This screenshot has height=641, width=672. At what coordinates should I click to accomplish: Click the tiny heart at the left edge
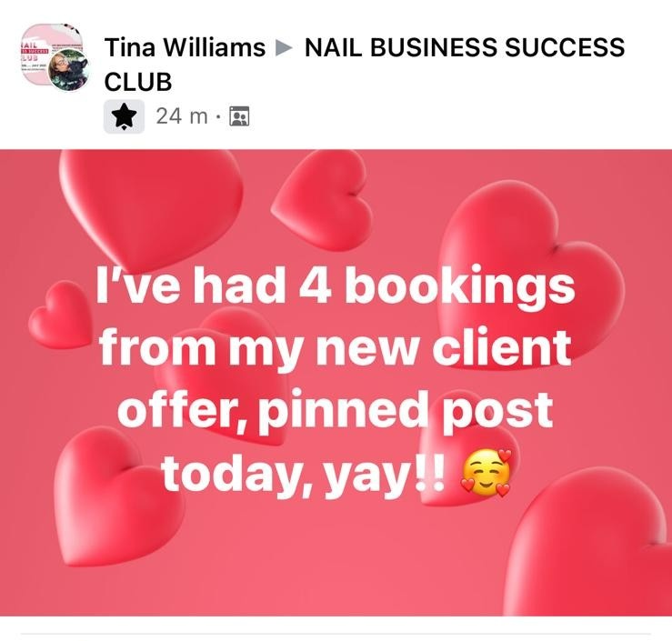click(x=60, y=314)
